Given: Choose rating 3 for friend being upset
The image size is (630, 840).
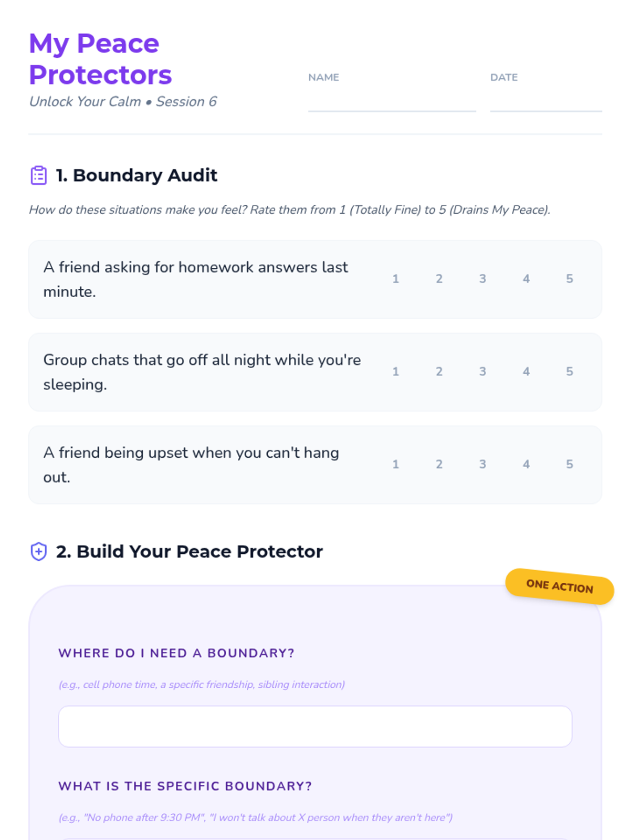Looking at the screenshot, I should coord(482,465).
